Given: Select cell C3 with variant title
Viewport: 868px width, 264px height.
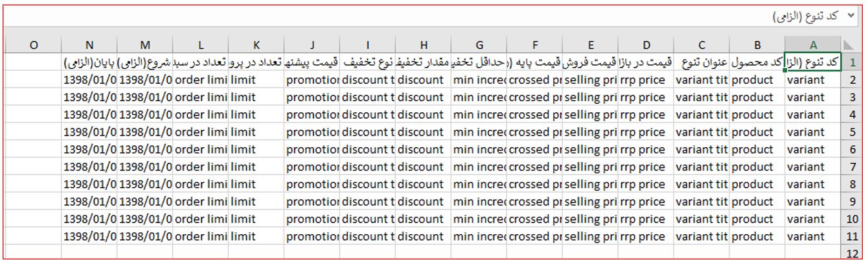Looking at the screenshot, I should point(702,97).
